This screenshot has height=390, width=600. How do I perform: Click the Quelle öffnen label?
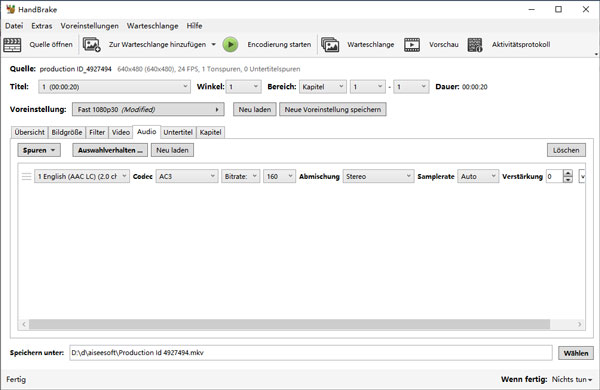[51, 45]
